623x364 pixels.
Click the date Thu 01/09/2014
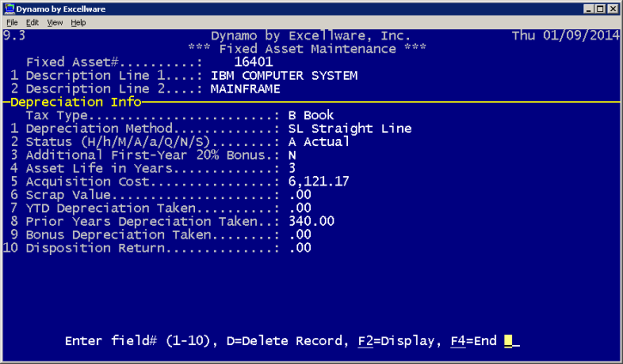[x=565, y=36]
